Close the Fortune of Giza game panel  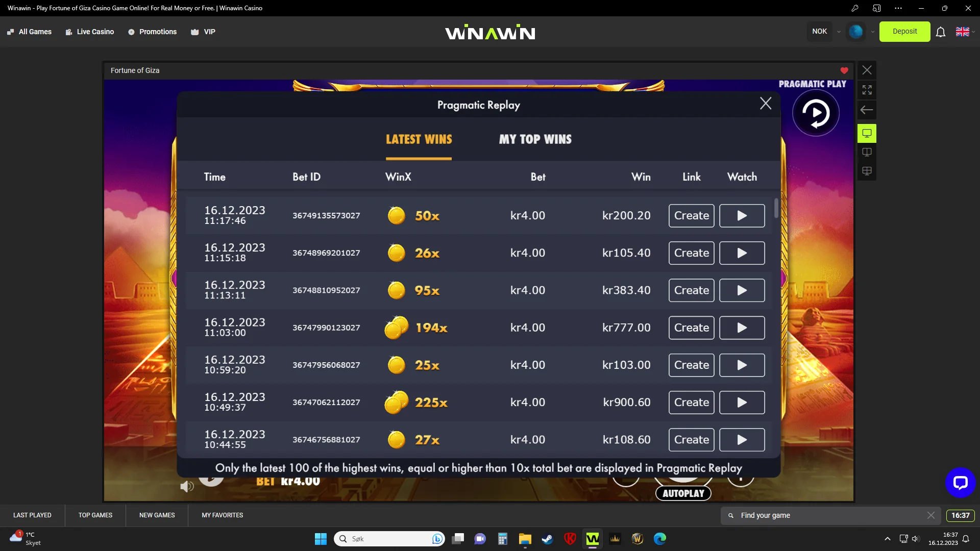click(x=867, y=70)
